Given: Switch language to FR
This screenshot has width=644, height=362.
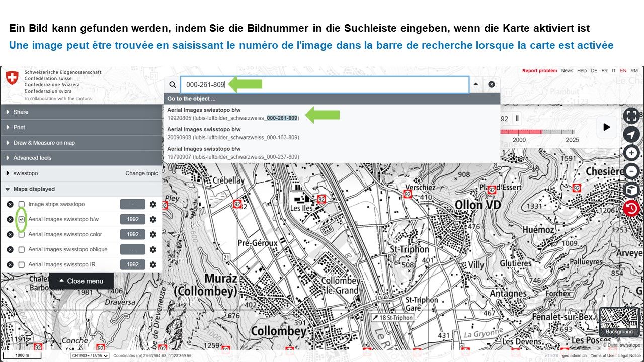Looking at the screenshot, I should [x=604, y=71].
